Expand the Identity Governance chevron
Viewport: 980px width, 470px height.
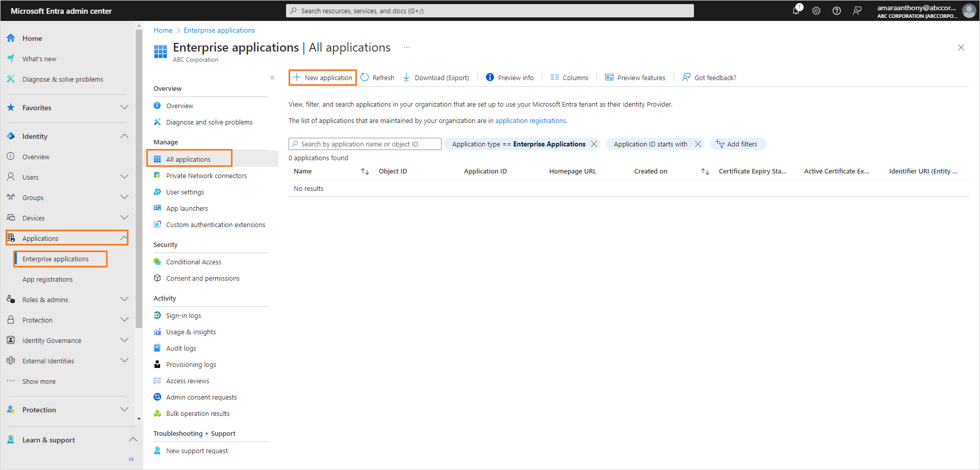click(124, 340)
